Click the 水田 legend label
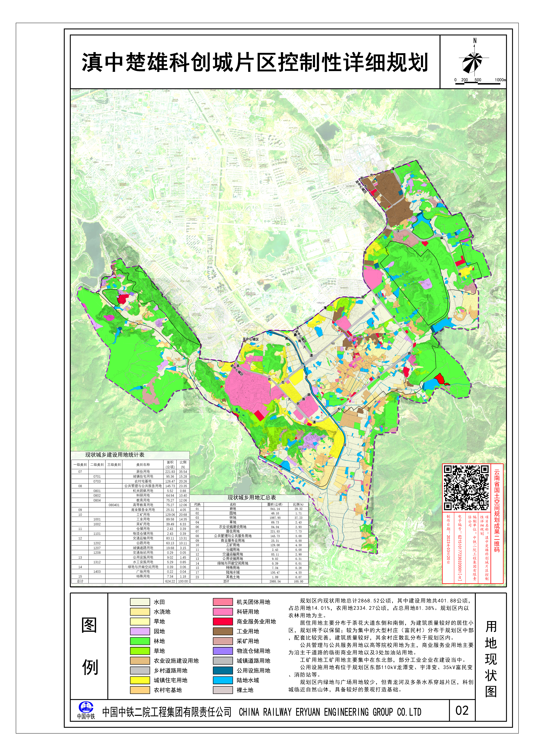This screenshot has width=535, height=756. coord(159,602)
